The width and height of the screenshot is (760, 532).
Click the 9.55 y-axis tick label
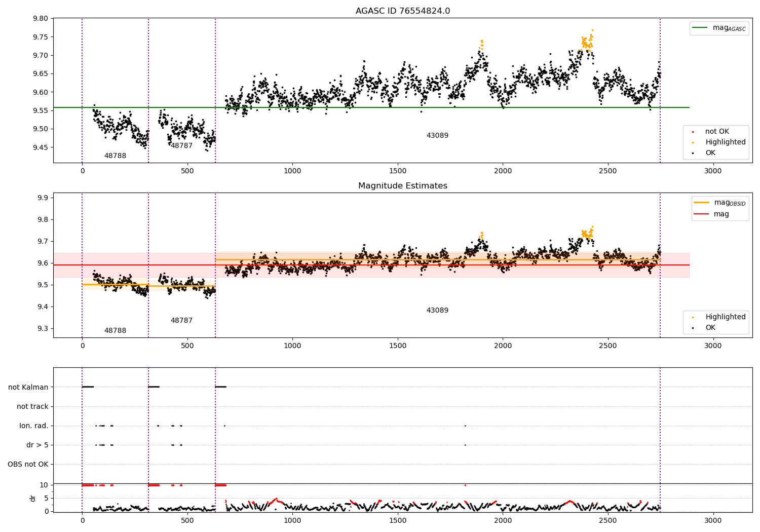click(x=41, y=110)
